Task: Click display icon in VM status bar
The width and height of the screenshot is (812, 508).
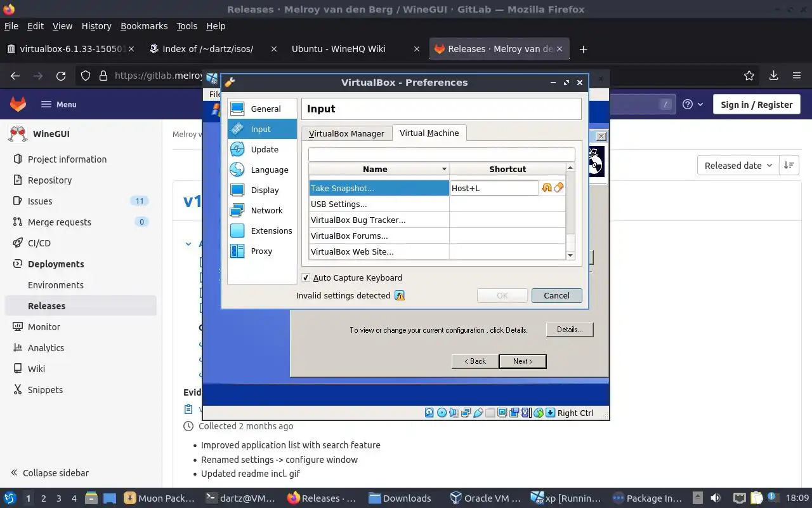Action: pos(502,413)
